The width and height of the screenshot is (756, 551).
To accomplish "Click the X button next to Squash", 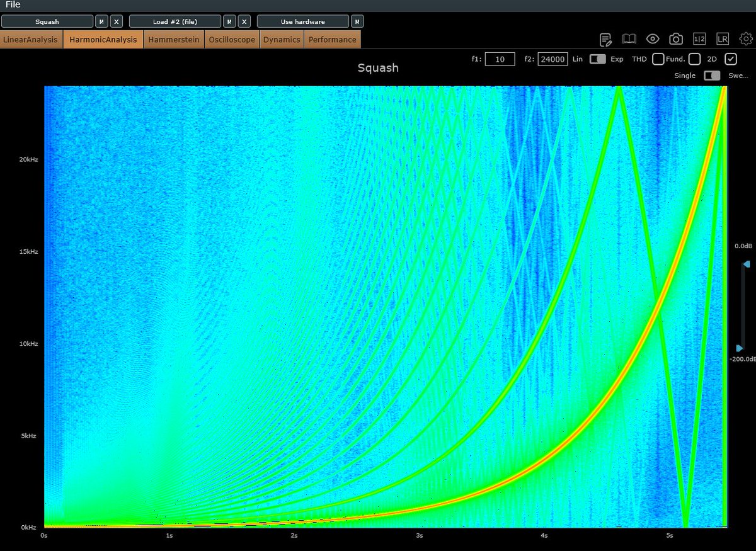I will coord(117,21).
